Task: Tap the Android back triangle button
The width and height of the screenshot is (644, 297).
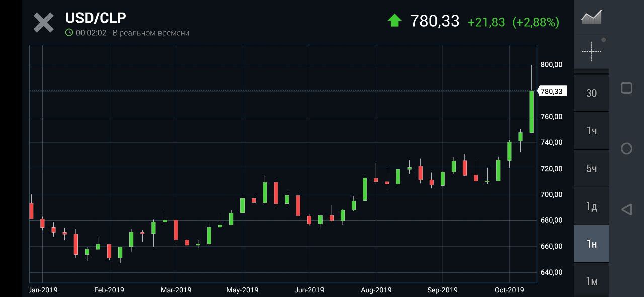Action: [626, 209]
